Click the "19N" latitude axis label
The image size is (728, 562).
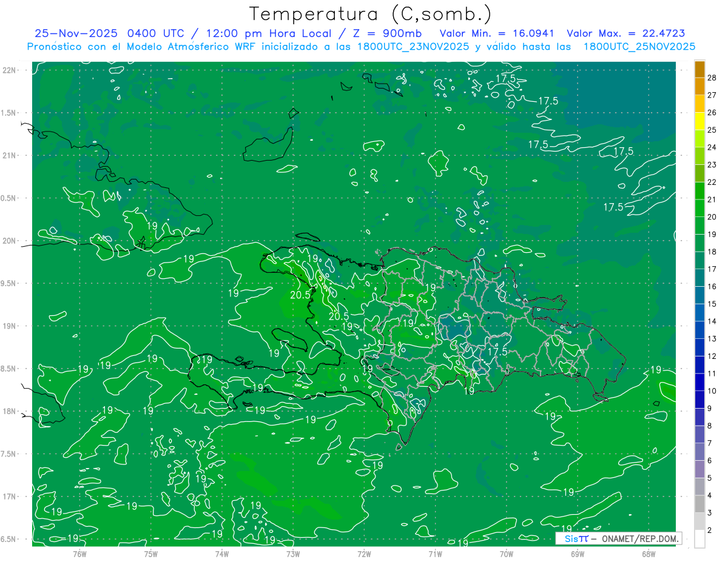(8, 326)
